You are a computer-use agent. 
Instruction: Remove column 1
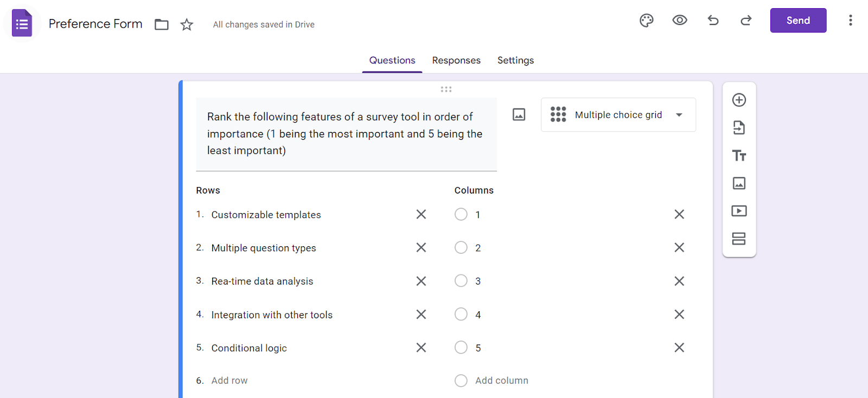[x=679, y=215]
